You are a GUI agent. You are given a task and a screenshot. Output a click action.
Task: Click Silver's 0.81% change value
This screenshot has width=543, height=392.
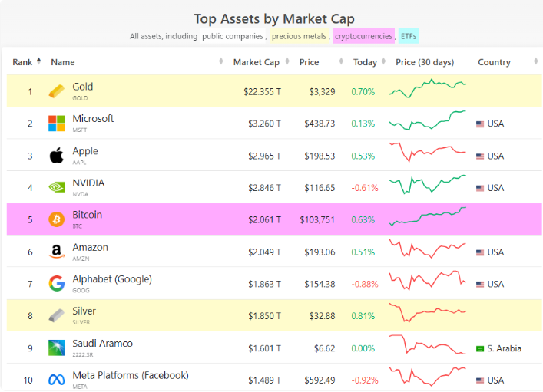pos(363,316)
